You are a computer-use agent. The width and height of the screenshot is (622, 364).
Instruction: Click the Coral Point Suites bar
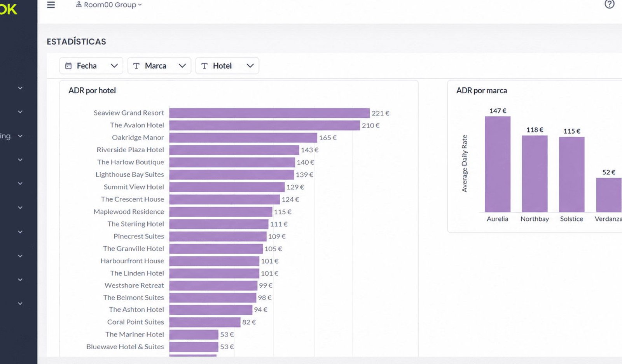pos(205,322)
